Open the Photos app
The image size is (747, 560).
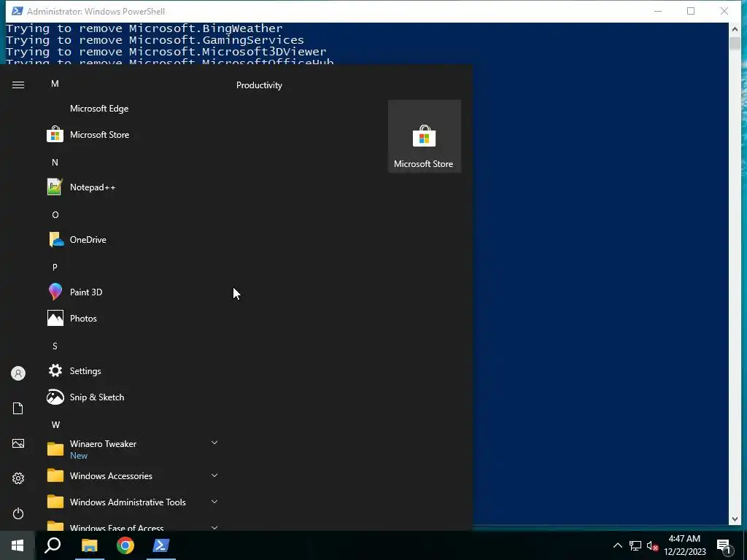(132, 318)
